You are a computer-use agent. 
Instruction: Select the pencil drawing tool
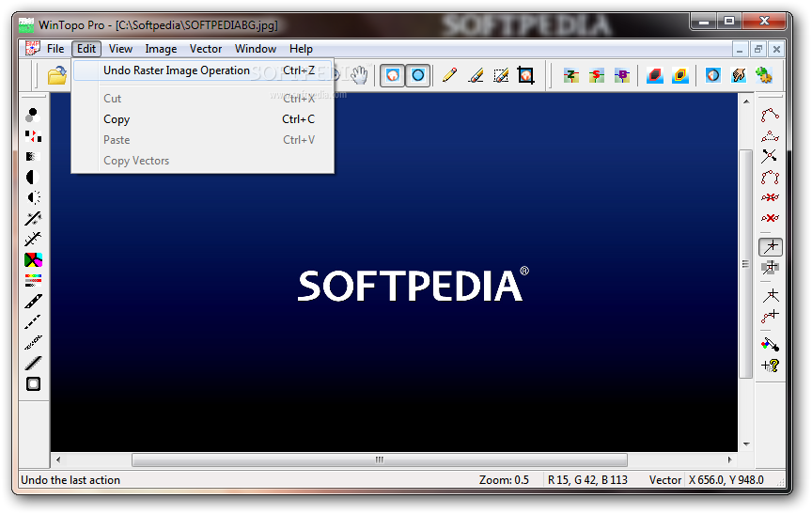tap(449, 75)
